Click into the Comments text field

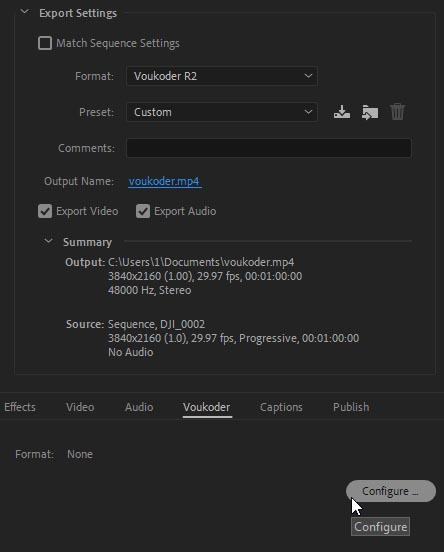(x=269, y=148)
